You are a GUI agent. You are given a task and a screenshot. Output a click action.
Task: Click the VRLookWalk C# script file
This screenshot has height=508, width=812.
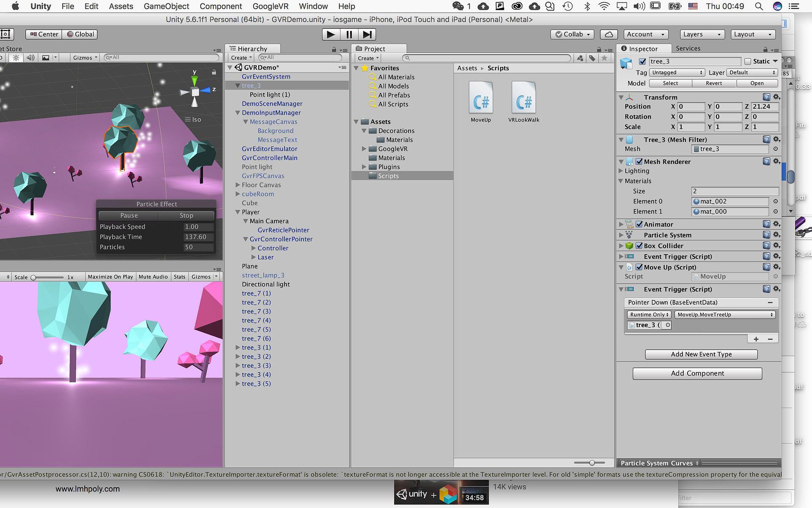click(x=524, y=102)
